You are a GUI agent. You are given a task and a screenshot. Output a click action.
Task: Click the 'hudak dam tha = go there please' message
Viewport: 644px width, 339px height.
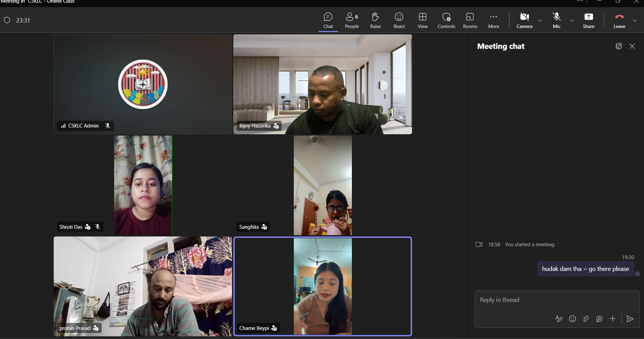click(x=586, y=269)
